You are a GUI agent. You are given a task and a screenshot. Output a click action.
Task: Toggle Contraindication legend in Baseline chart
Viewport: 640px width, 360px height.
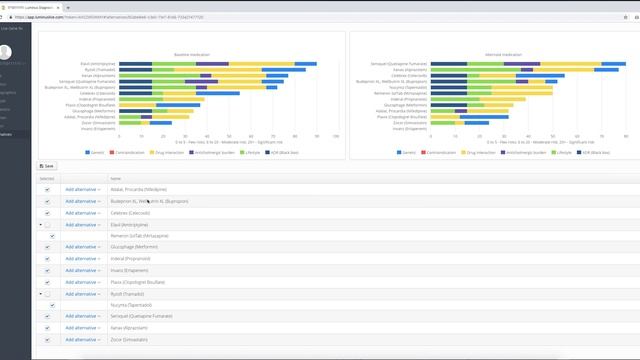pos(127,153)
